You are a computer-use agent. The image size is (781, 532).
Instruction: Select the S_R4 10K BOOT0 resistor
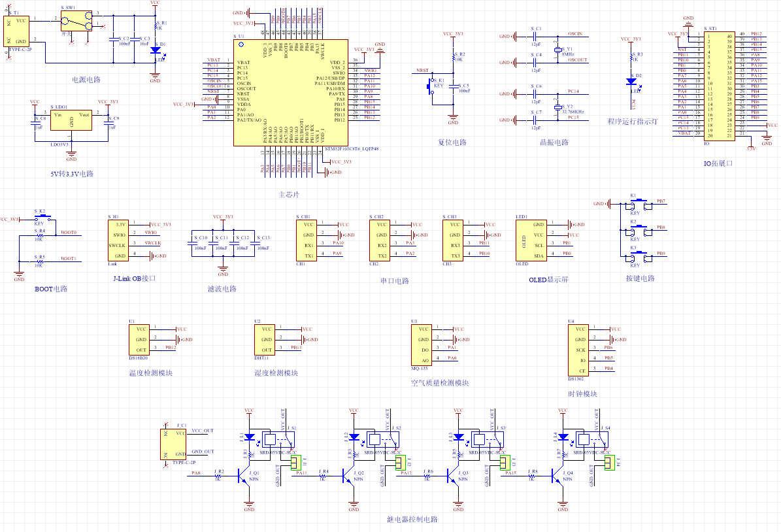pos(39,235)
